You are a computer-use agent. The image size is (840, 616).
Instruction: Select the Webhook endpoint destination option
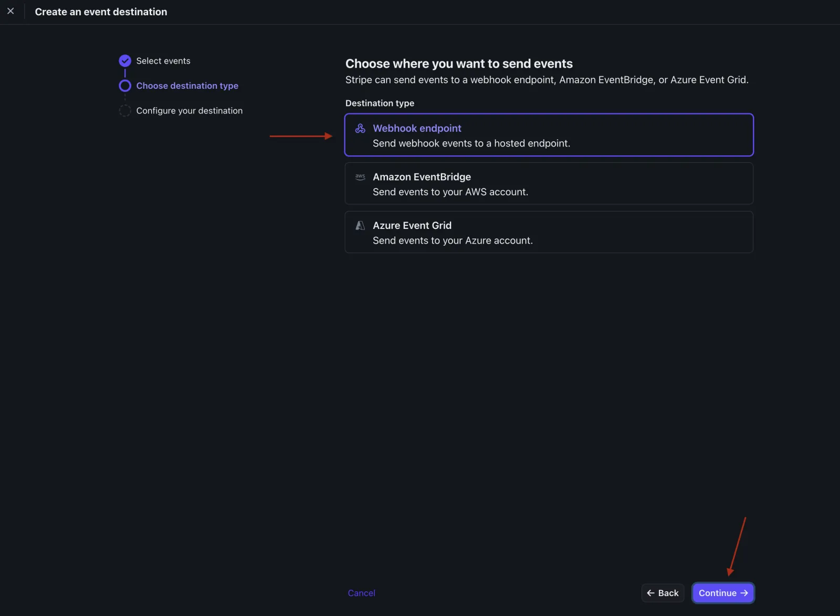pos(549,135)
